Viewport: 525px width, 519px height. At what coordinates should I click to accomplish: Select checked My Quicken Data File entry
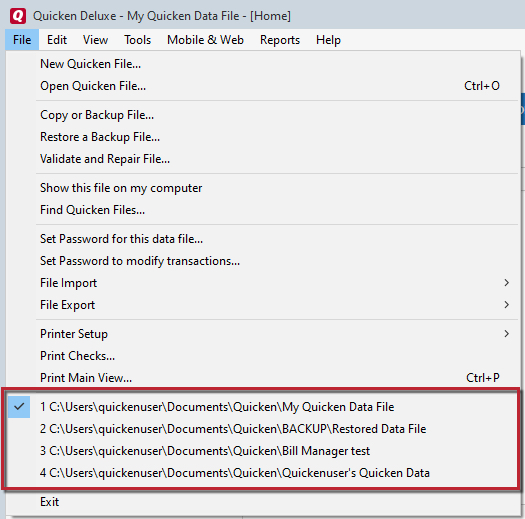(262, 407)
